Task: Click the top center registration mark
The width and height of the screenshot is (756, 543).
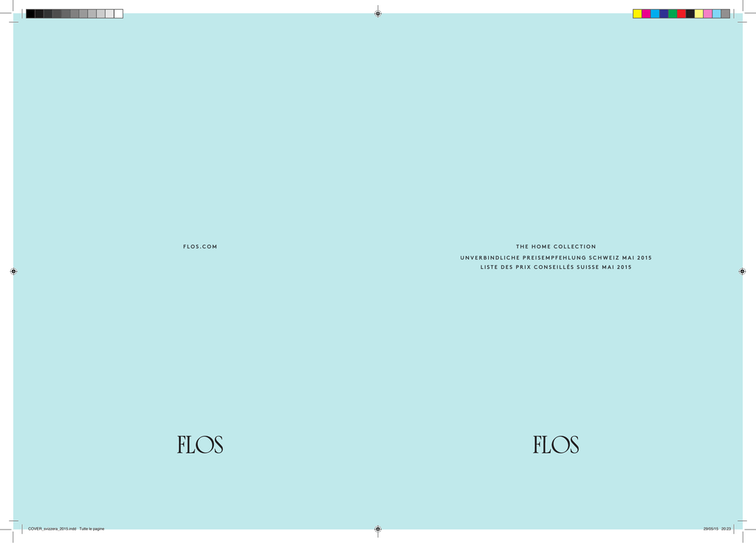Action: [378, 13]
